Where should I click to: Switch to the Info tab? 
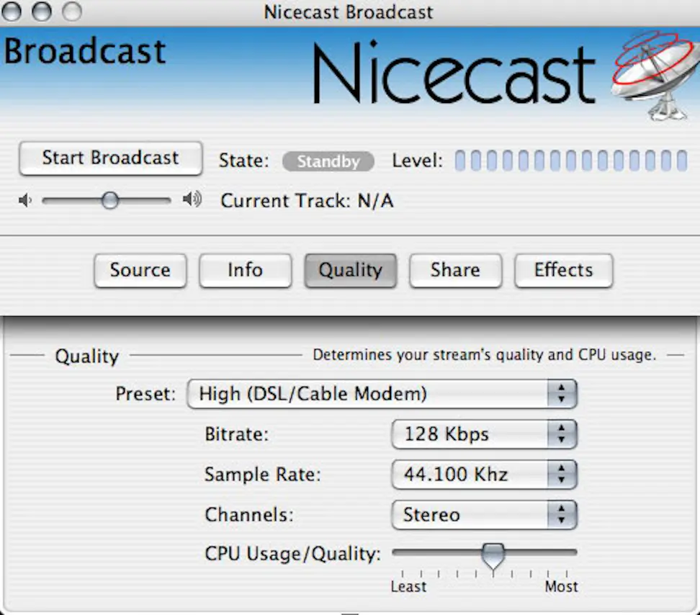pos(245,271)
